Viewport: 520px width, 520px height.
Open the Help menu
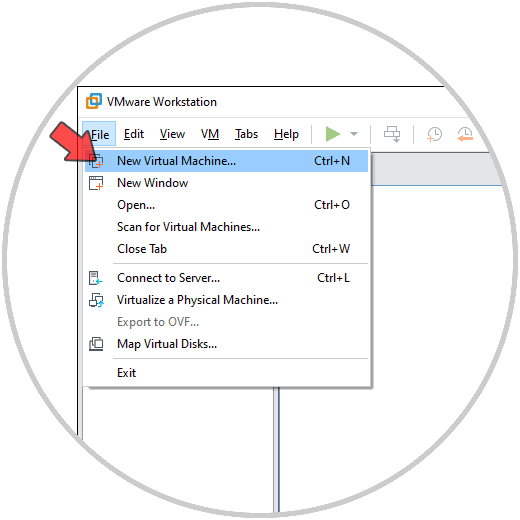(286, 134)
